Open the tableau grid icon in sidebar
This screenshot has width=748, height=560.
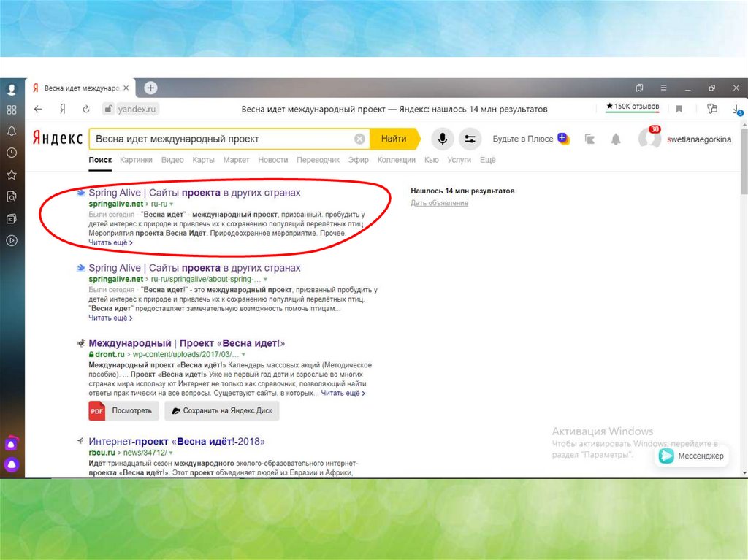(12, 110)
